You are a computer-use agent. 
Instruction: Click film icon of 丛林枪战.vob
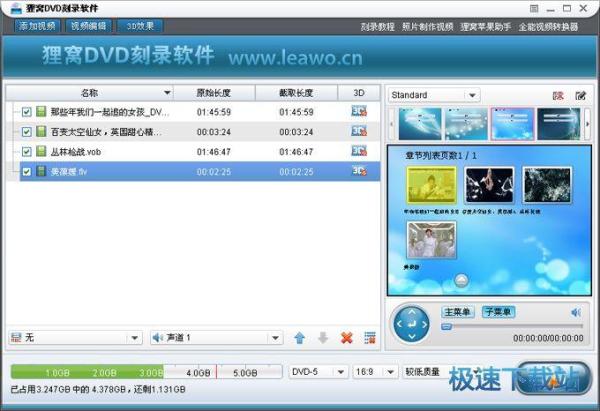tap(41, 152)
